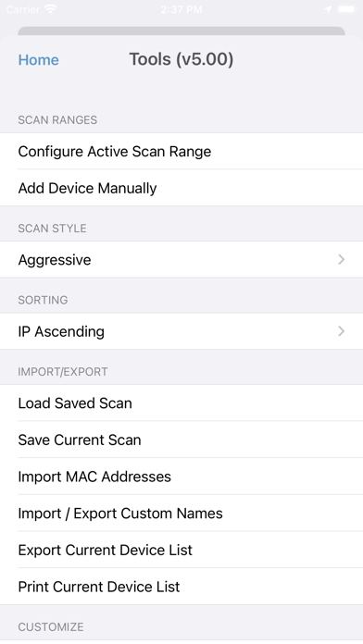Select Import MAC Addresses

click(x=181, y=477)
